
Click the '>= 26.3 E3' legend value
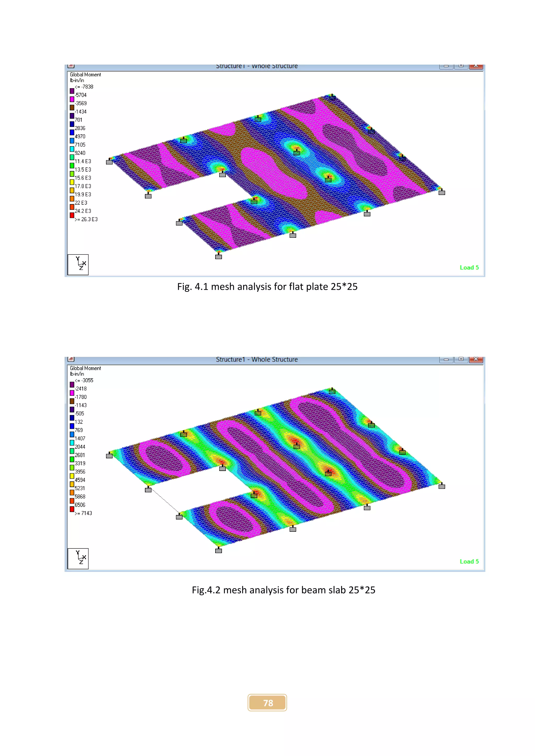click(86, 219)
